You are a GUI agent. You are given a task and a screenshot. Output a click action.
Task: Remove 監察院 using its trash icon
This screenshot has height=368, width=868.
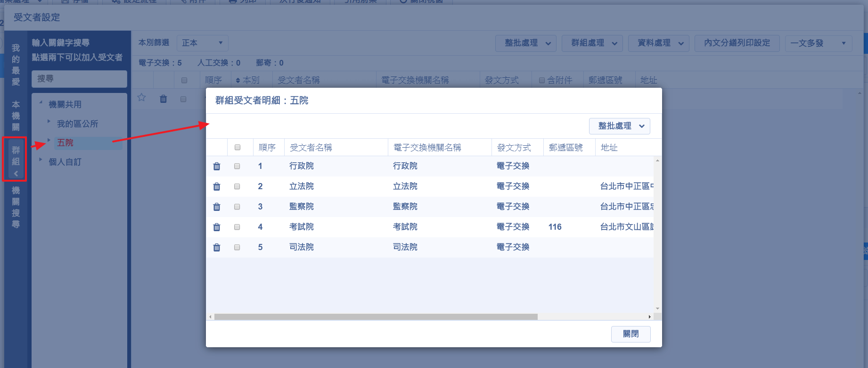[x=217, y=207]
